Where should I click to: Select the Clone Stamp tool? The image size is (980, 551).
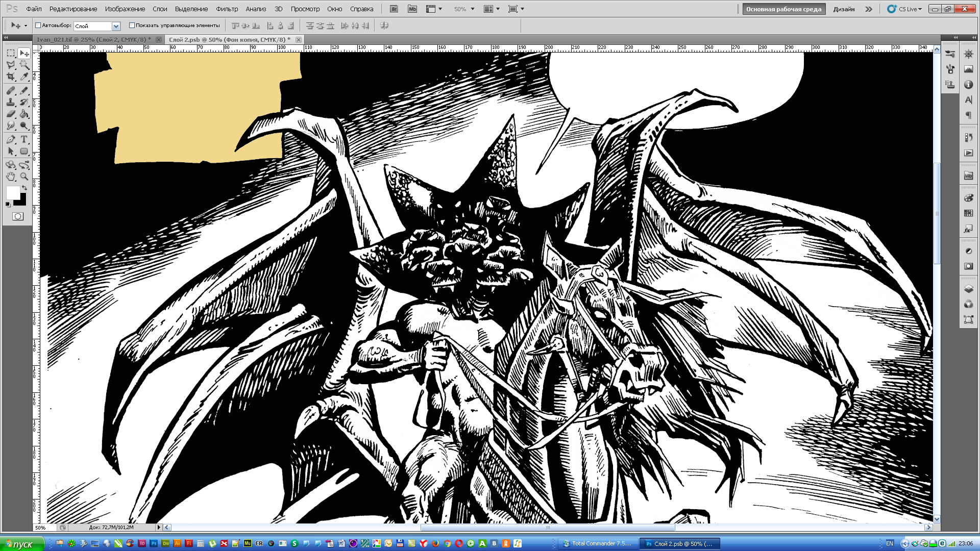(11, 102)
